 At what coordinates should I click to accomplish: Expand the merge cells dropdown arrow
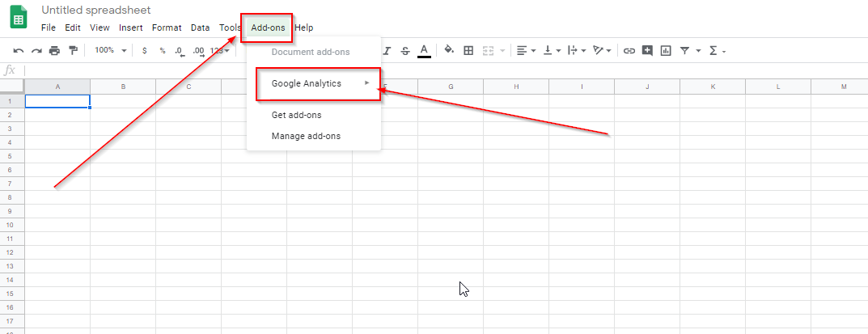click(502, 51)
